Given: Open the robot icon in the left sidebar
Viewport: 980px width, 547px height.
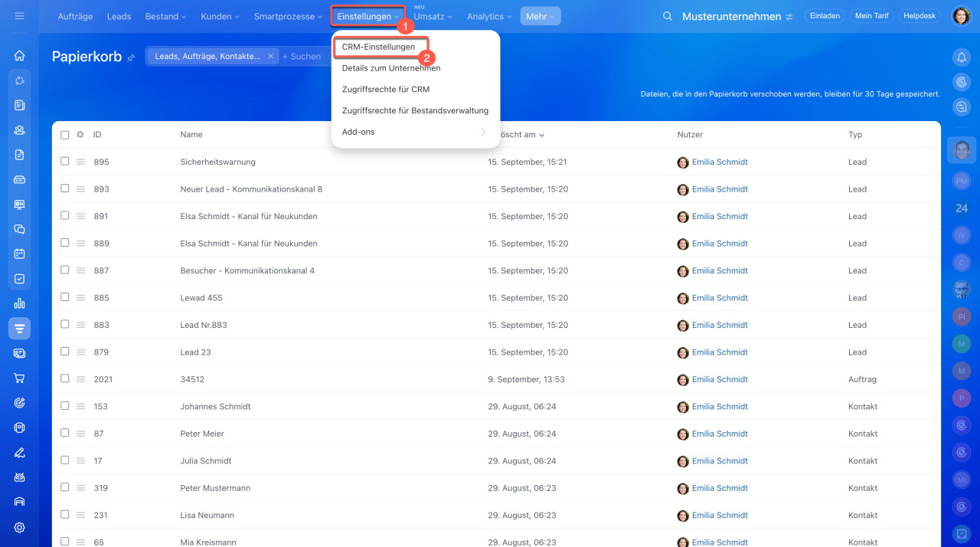Looking at the screenshot, I should [x=20, y=477].
